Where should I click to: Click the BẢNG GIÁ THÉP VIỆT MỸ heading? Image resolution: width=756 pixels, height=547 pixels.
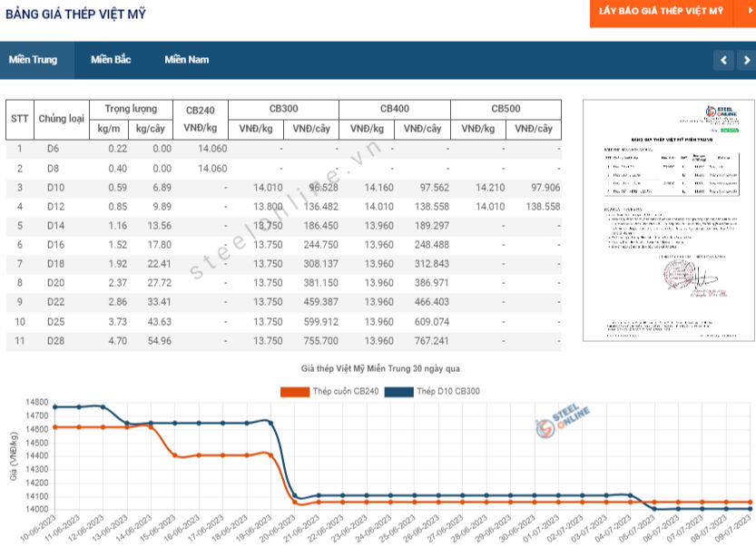click(x=75, y=14)
